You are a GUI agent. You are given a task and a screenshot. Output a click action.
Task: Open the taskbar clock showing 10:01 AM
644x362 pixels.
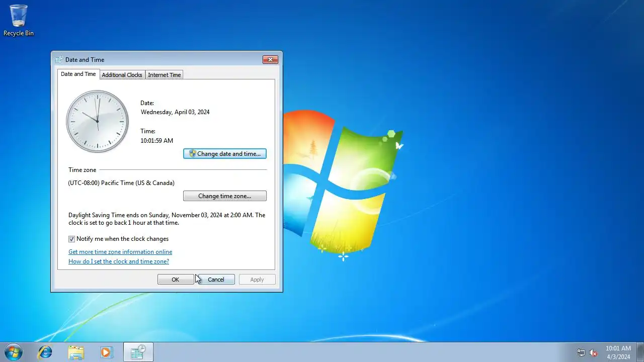(x=618, y=352)
